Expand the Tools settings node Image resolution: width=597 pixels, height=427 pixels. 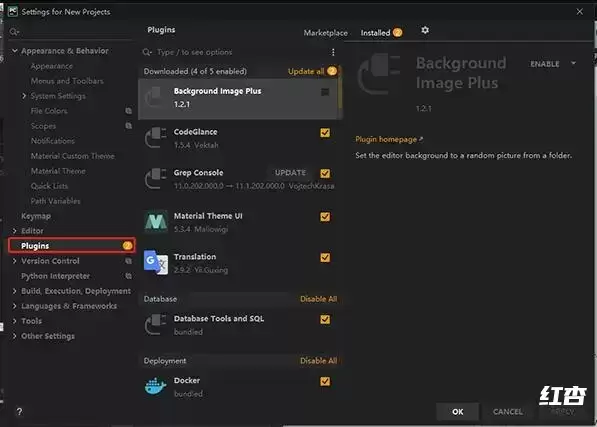(x=14, y=321)
